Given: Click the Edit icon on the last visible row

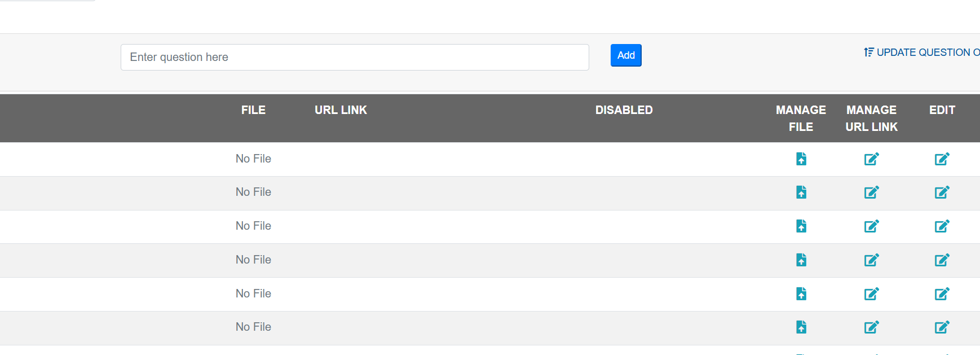Looking at the screenshot, I should click(942, 327).
